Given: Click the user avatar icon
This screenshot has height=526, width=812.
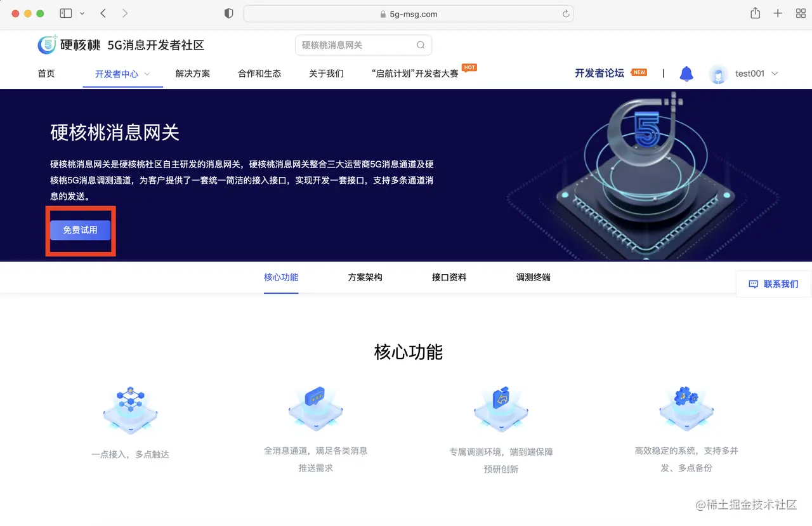Looking at the screenshot, I should point(718,74).
